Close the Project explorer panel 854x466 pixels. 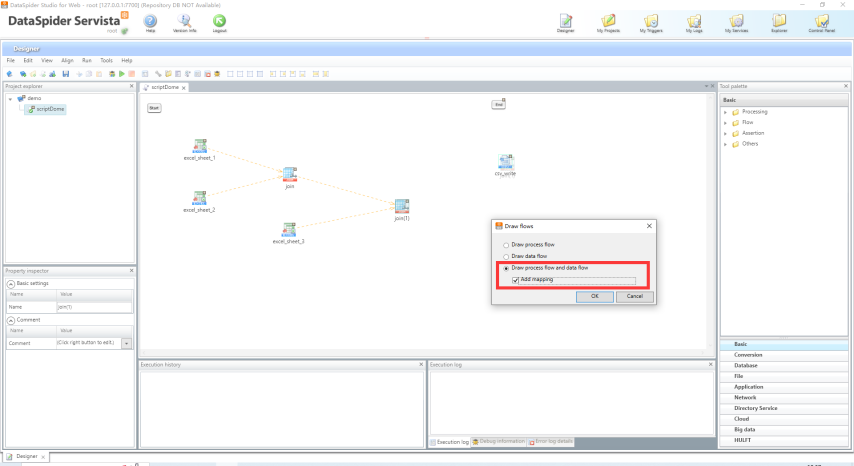click(131, 86)
